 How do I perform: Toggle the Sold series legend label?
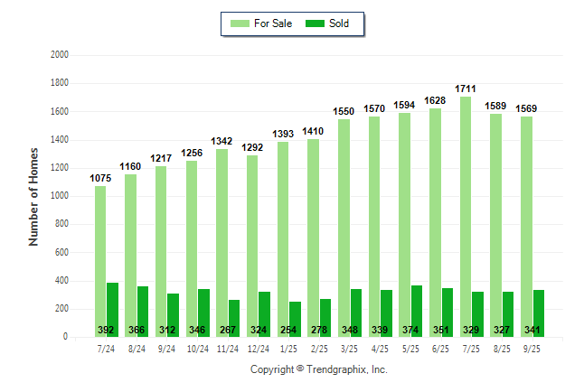pyautogui.click(x=339, y=23)
